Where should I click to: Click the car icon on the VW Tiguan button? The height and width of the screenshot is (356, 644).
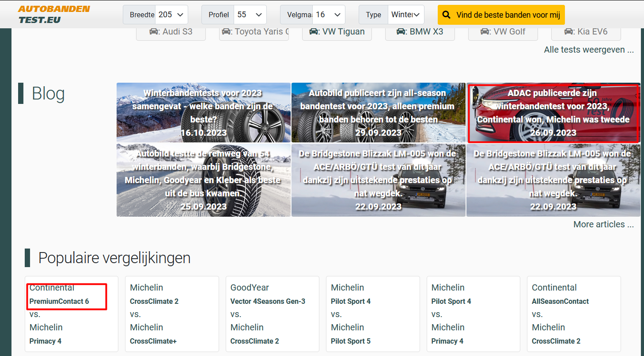(x=313, y=32)
